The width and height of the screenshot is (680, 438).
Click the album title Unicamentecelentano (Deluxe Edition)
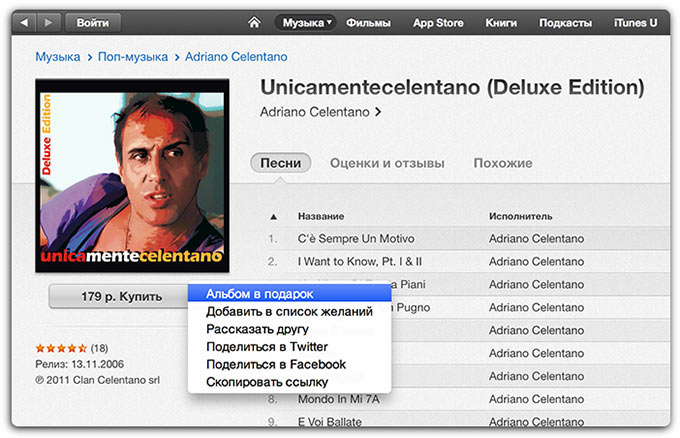452,88
